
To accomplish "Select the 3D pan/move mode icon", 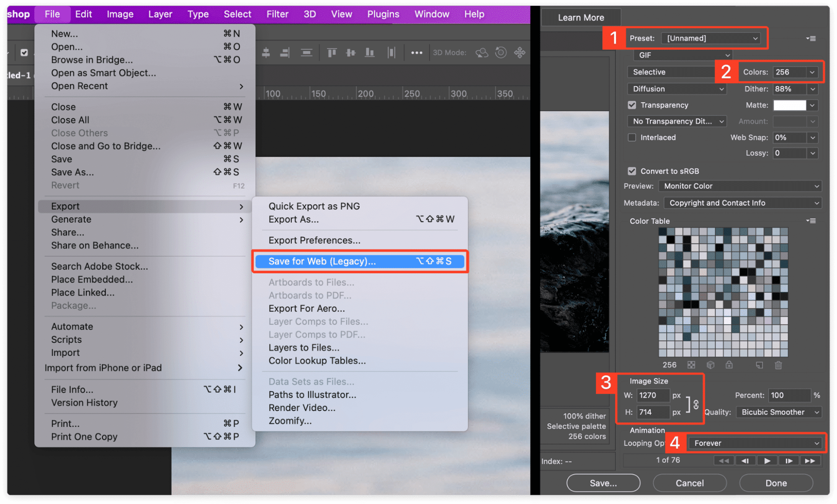I will (x=520, y=53).
